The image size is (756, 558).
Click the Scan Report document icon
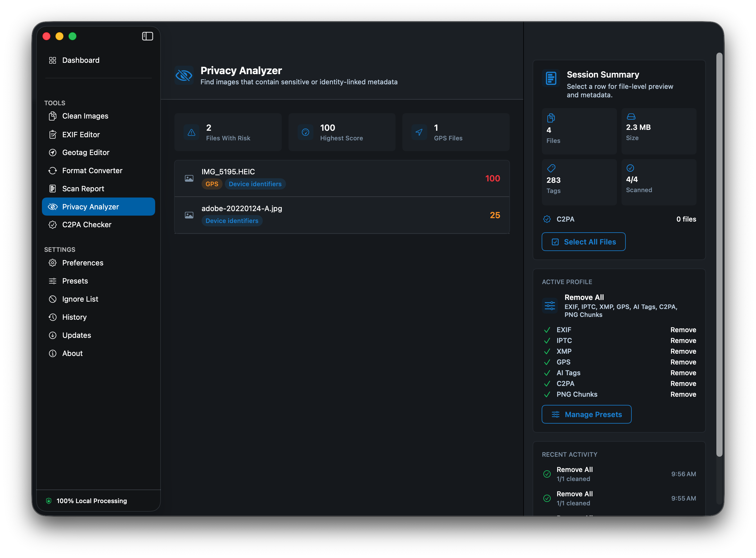point(52,188)
